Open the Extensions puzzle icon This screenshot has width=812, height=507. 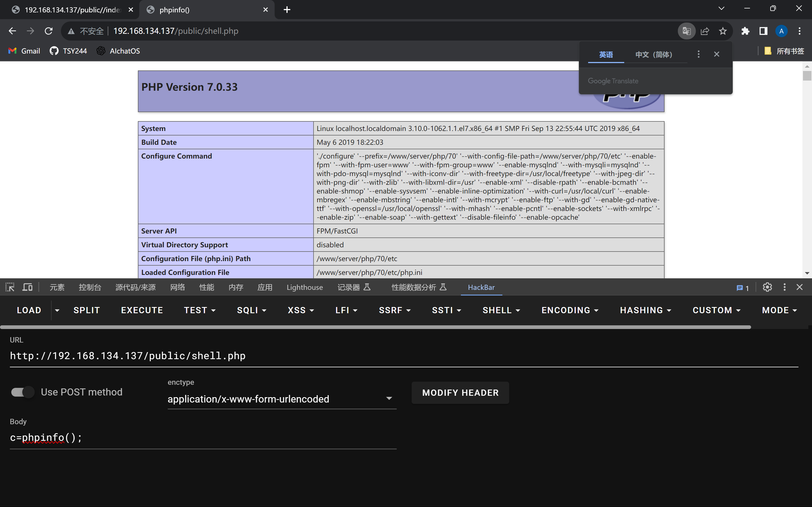[x=745, y=31]
